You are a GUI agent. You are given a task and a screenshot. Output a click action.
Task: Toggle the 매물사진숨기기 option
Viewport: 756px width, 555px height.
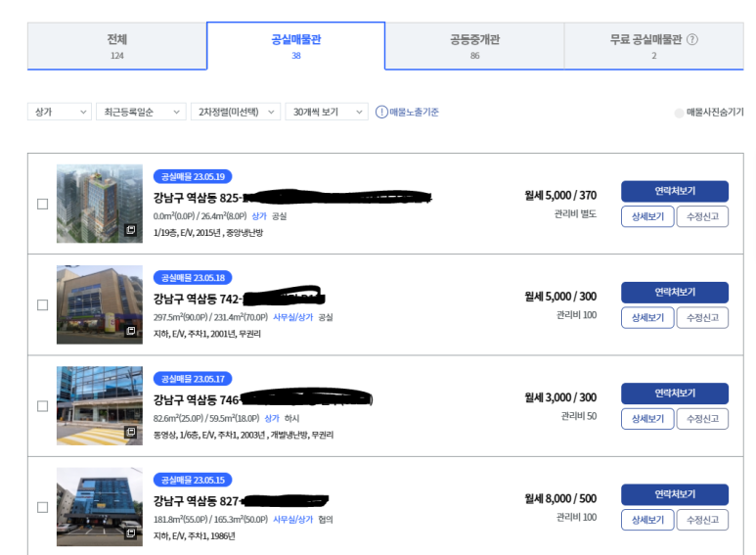click(680, 113)
